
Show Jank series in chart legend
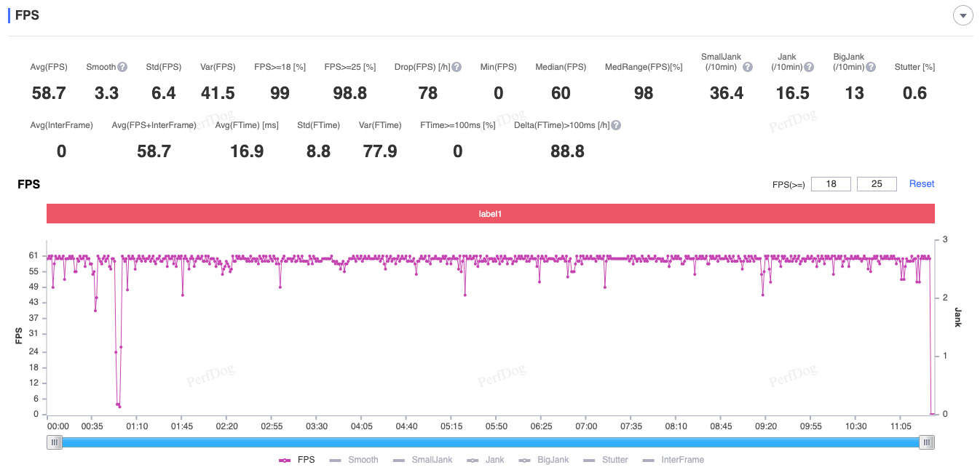point(487,460)
